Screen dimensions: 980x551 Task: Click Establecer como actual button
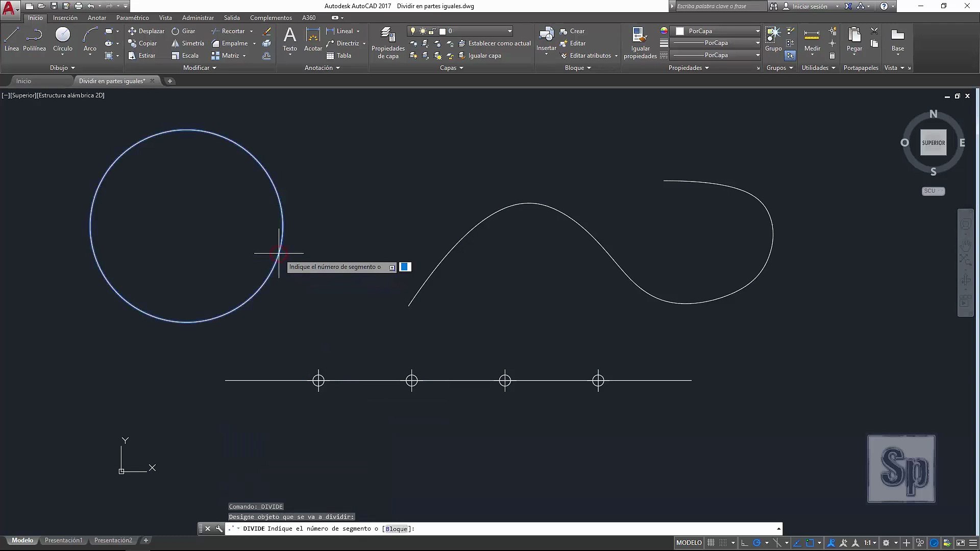(495, 43)
